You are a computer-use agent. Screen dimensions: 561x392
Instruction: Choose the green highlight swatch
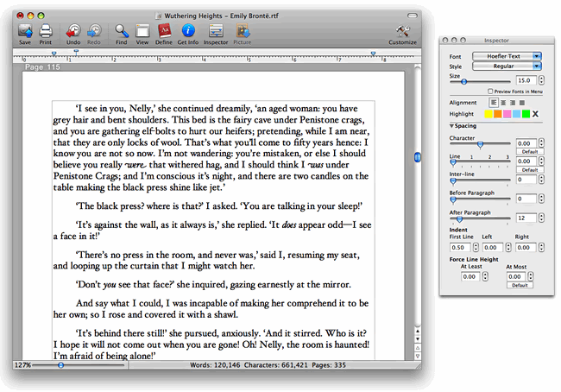coord(526,114)
